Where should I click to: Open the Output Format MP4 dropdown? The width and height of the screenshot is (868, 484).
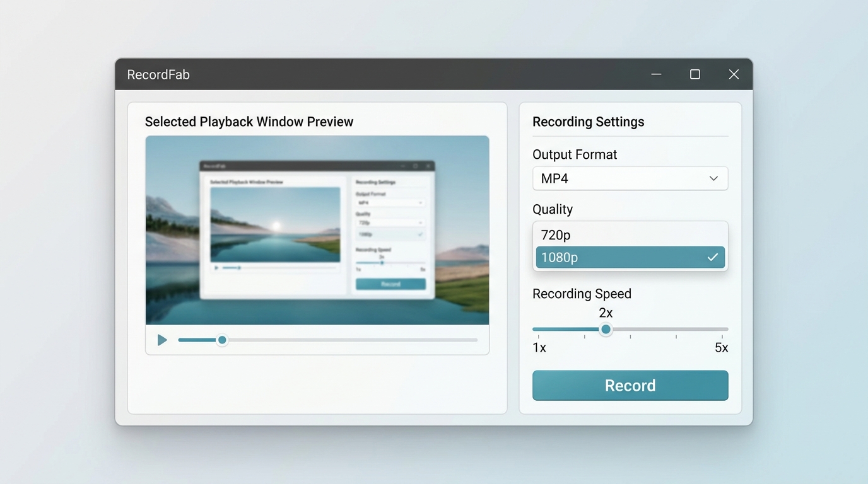click(630, 178)
